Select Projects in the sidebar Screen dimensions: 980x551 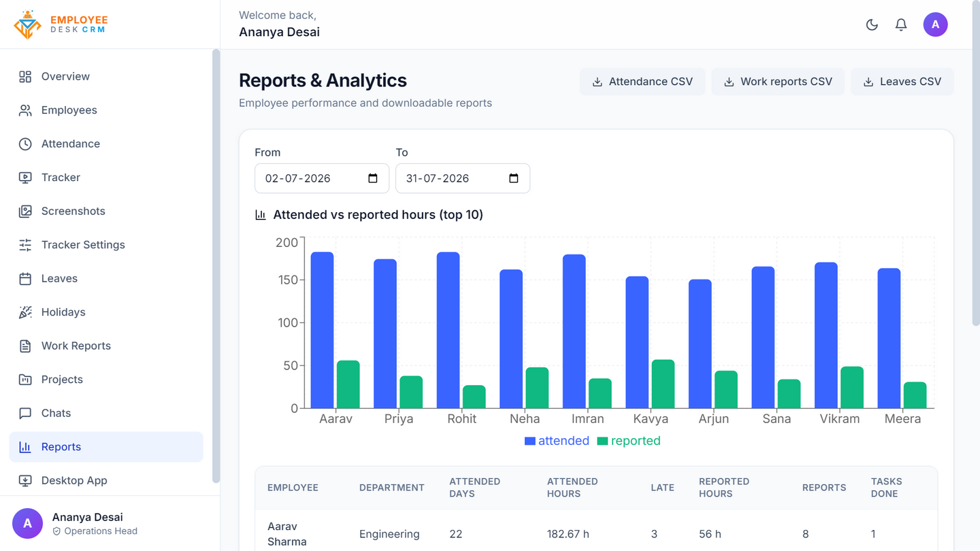[x=106, y=380]
